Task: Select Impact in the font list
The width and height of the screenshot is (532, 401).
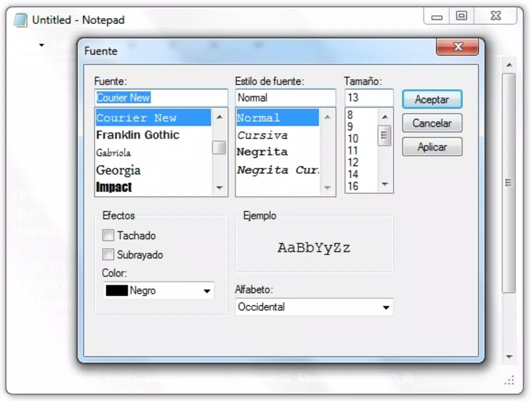Action: [x=153, y=187]
